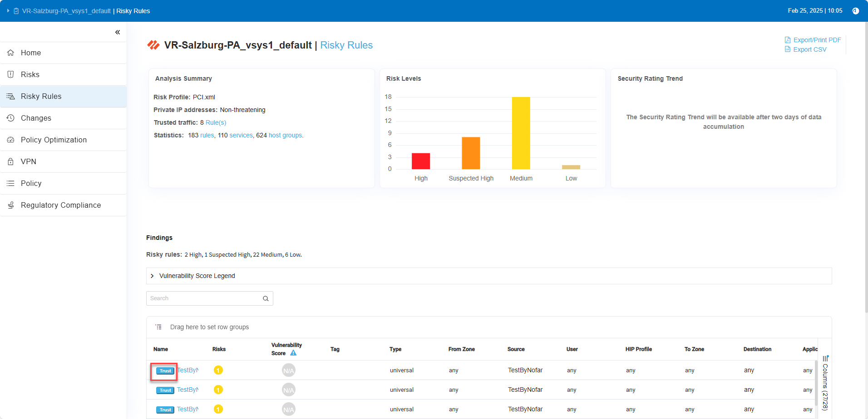Click the Vulnerability Score warning triangle icon
The width and height of the screenshot is (868, 419).
click(293, 353)
